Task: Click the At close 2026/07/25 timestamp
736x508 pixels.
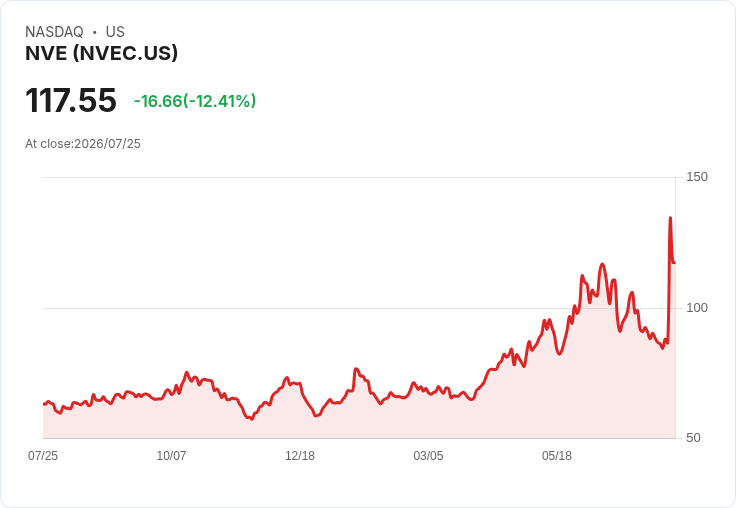Action: [x=83, y=144]
